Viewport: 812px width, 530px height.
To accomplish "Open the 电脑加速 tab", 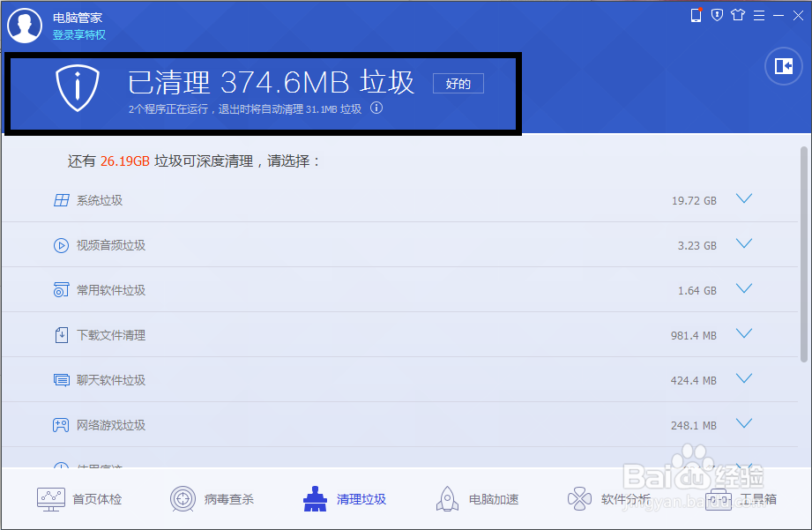I will point(478,499).
